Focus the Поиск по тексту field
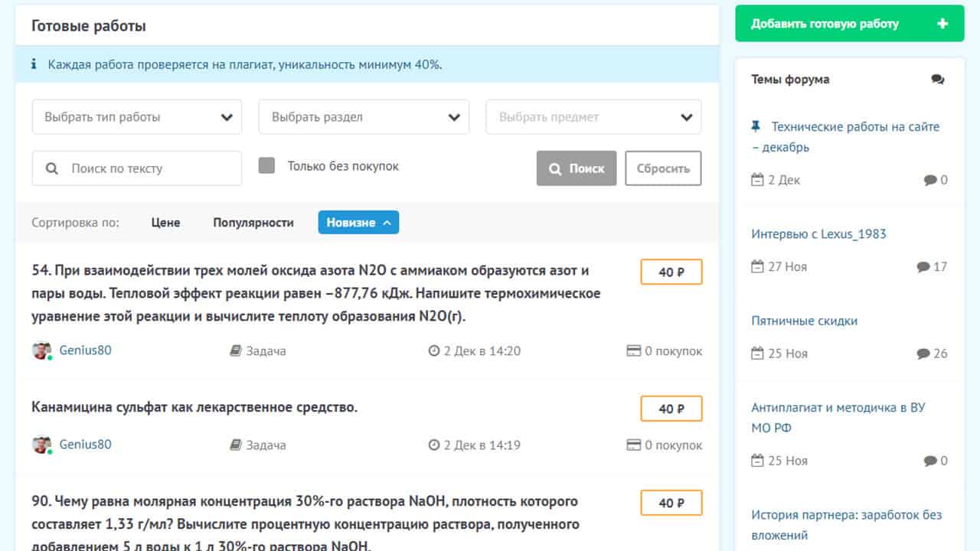This screenshot has height=551, width=980. (x=145, y=168)
